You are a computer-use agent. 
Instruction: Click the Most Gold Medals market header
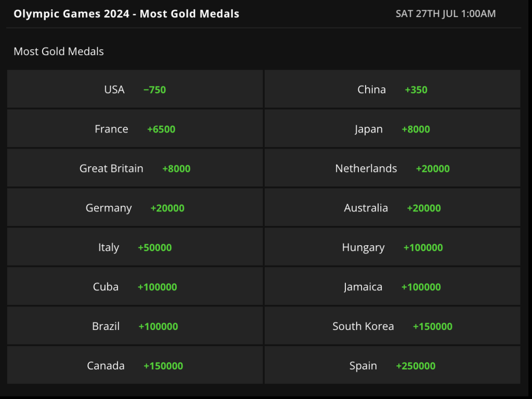click(59, 51)
